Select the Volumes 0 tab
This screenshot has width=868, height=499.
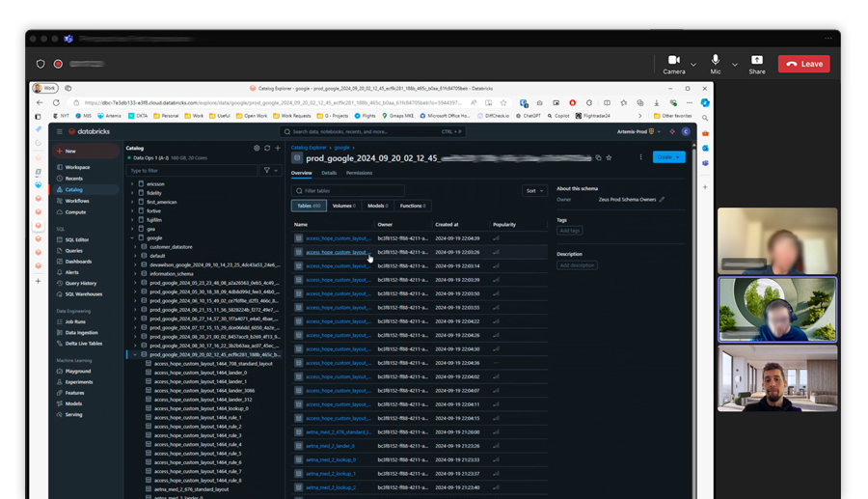click(343, 206)
